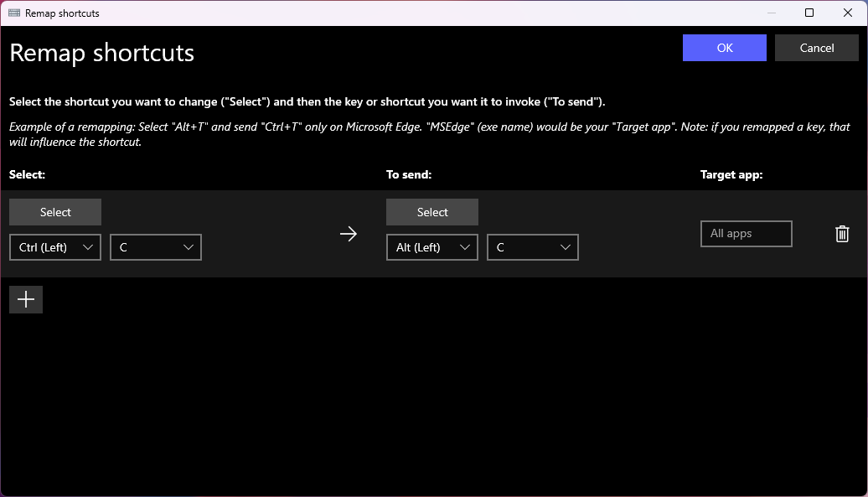Expand the C key dropdown under To send
Image resolution: width=868 pixels, height=497 pixels.
point(532,247)
